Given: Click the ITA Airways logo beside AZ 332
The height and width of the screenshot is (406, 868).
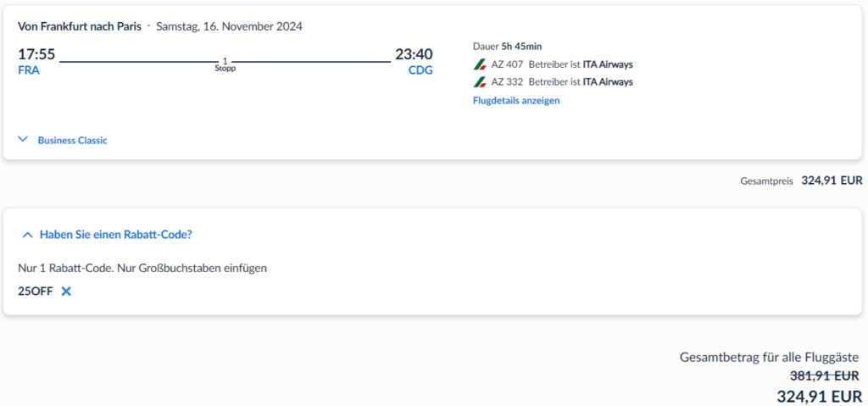Looking at the screenshot, I should [480, 82].
